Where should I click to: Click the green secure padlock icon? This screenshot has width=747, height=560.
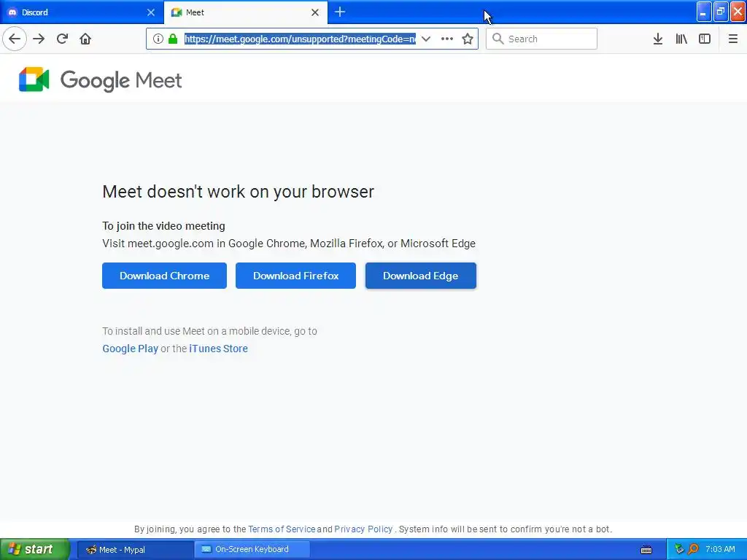(173, 39)
